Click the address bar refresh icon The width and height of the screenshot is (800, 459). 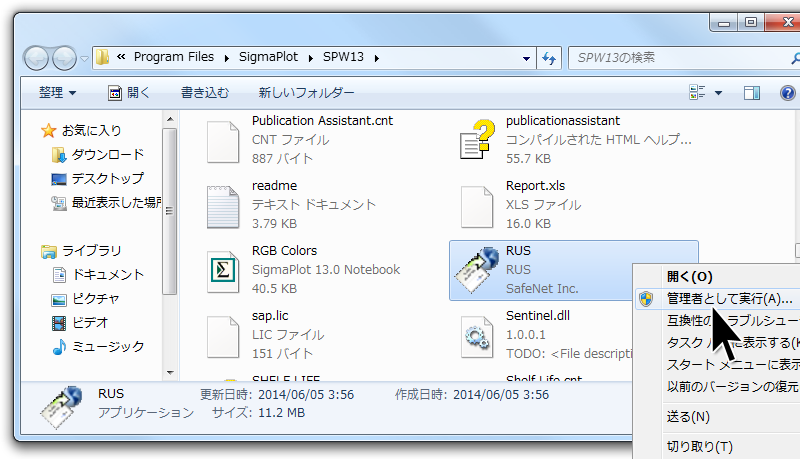coord(549,58)
